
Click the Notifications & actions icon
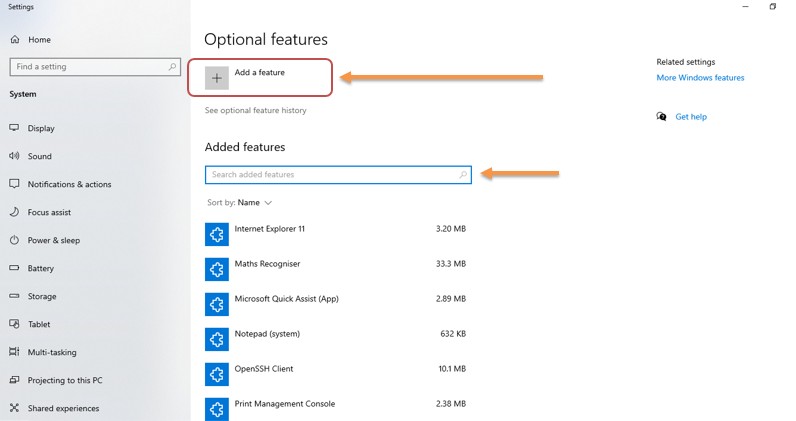pyautogui.click(x=14, y=184)
